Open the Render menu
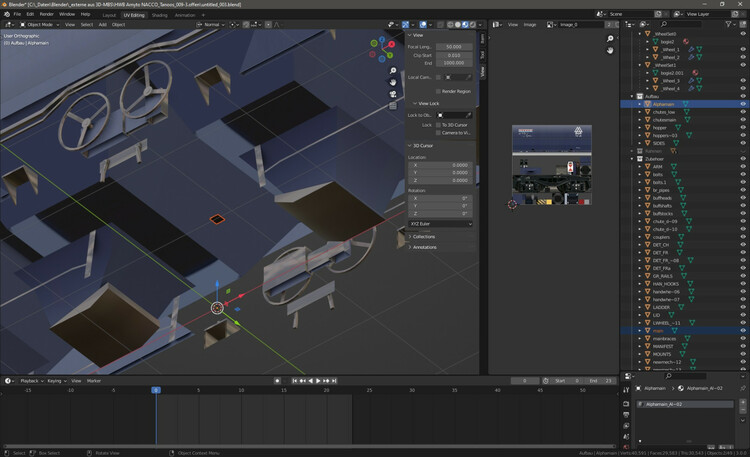This screenshot has height=457, width=750. (x=46, y=14)
